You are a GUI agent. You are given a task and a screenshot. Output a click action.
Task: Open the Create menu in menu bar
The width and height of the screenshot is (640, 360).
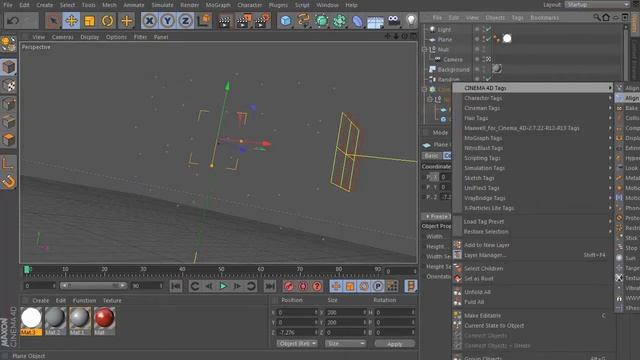[45, 5]
